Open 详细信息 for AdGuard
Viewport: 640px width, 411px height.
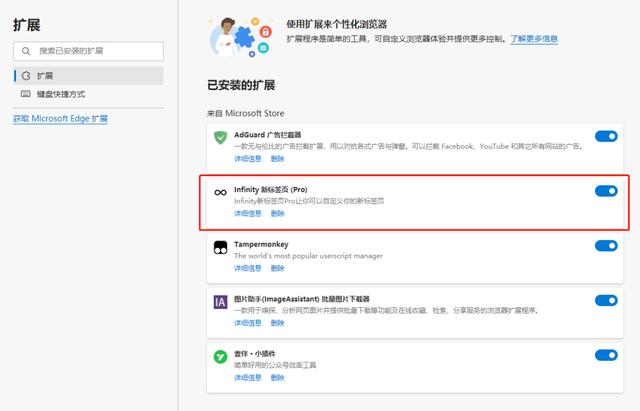click(247, 158)
